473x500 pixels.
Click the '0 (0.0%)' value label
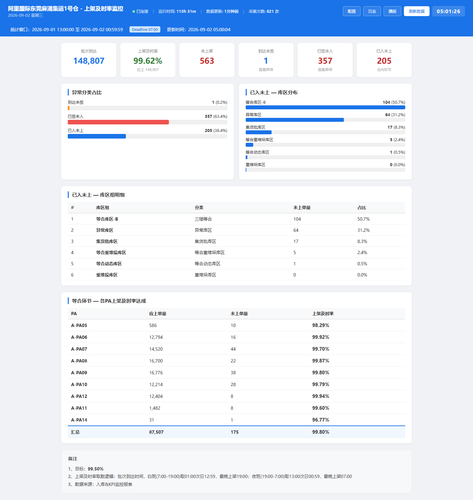coord(397,165)
